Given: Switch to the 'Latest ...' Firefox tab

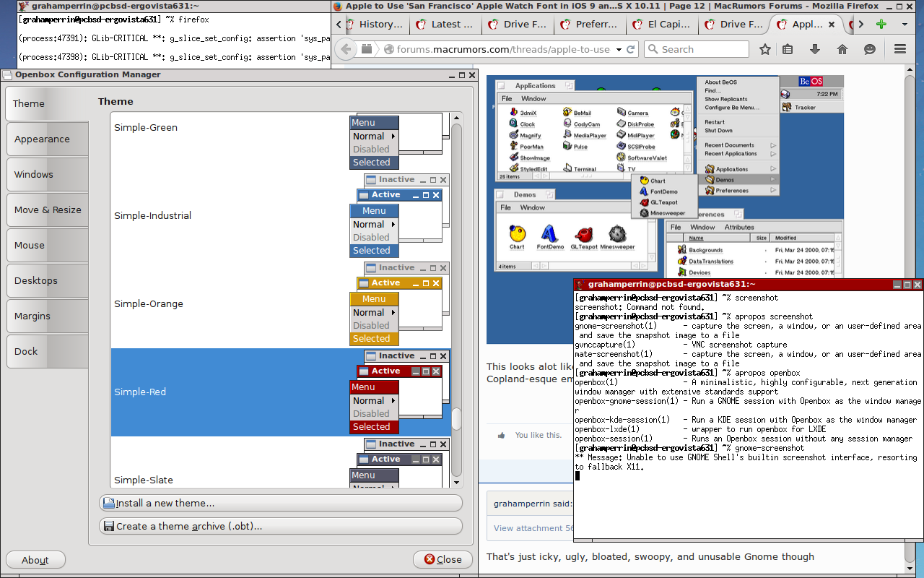Looking at the screenshot, I should (445, 24).
